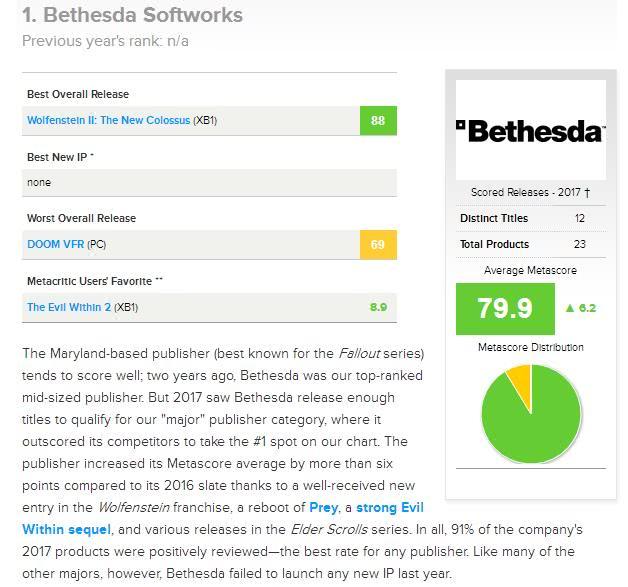Open Wolfenstein II: The New Colossus link
The height and width of the screenshot is (587, 628).
click(108, 121)
